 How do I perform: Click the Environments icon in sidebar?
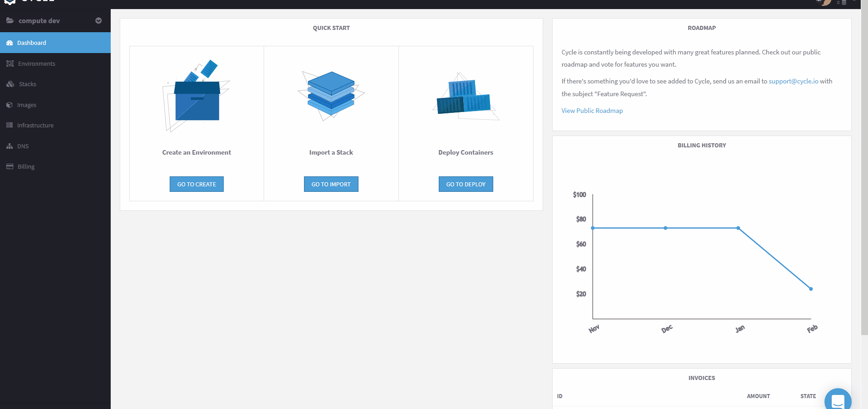(10, 63)
